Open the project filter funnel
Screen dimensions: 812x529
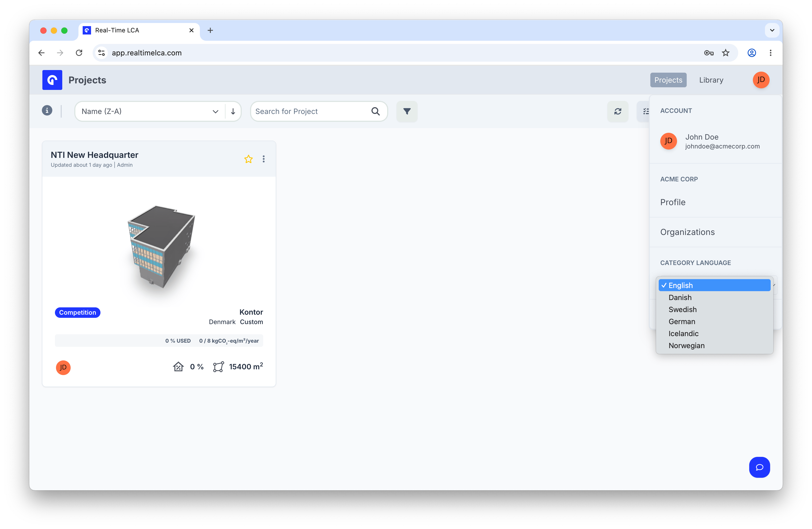tap(407, 111)
